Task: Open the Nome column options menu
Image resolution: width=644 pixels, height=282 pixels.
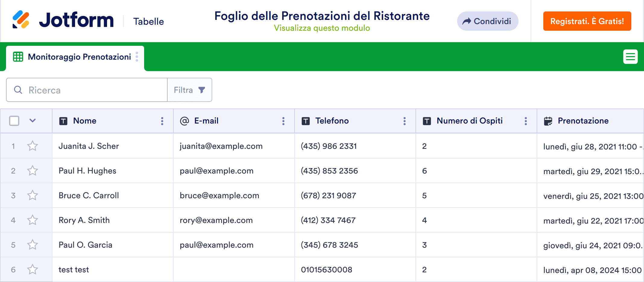Action: point(162,121)
